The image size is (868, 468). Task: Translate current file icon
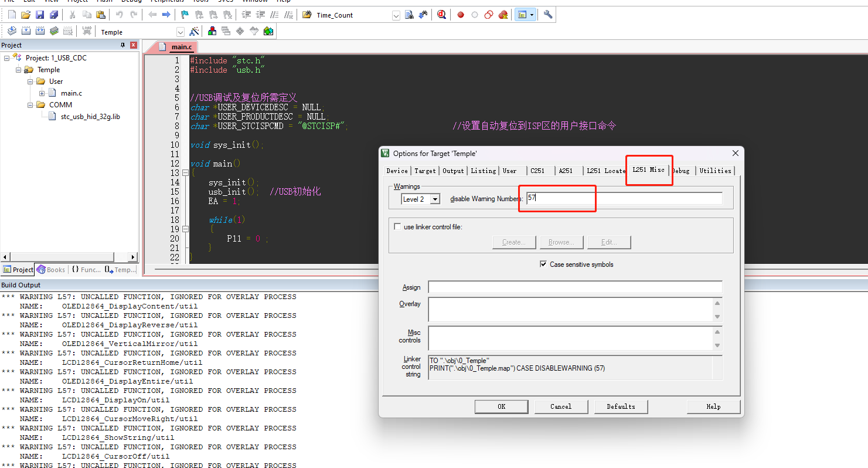(x=12, y=31)
